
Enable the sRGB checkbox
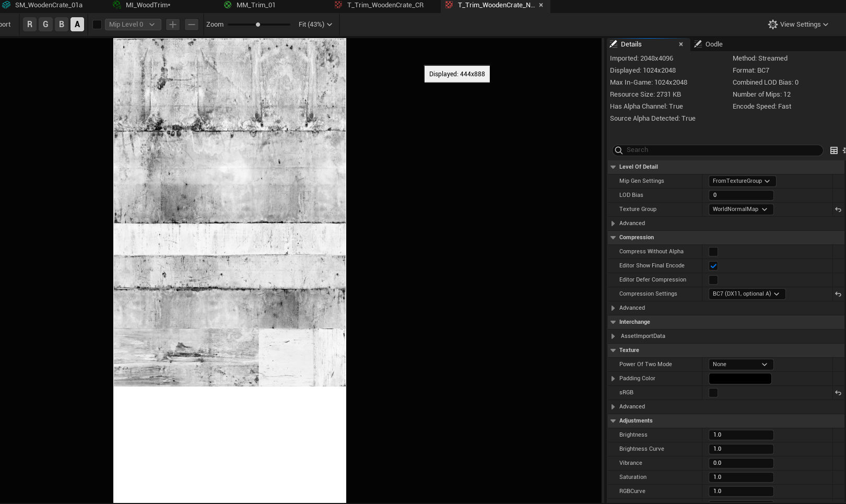point(713,393)
